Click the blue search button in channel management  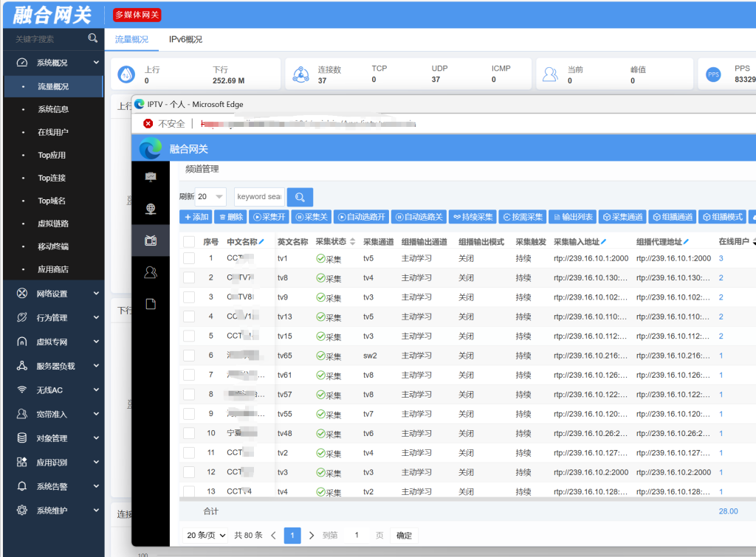click(300, 197)
